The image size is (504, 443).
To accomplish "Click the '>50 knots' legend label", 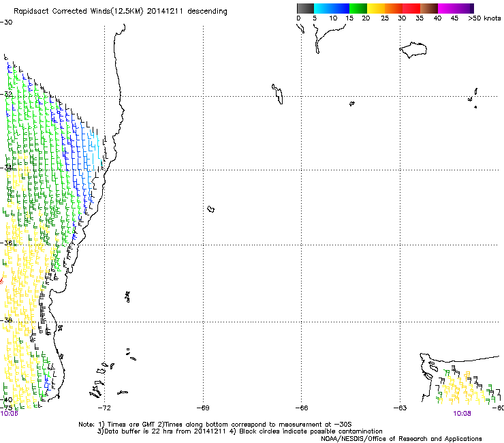I will click(x=484, y=18).
